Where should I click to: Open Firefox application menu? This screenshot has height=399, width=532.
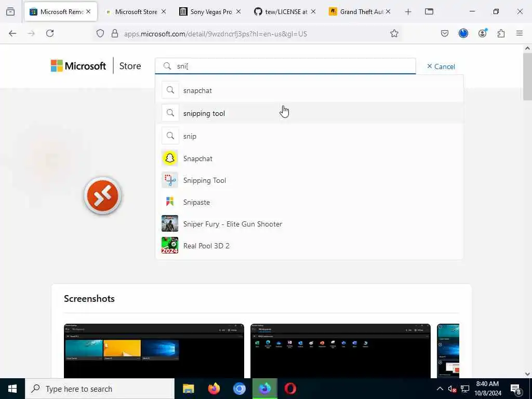coord(520,33)
